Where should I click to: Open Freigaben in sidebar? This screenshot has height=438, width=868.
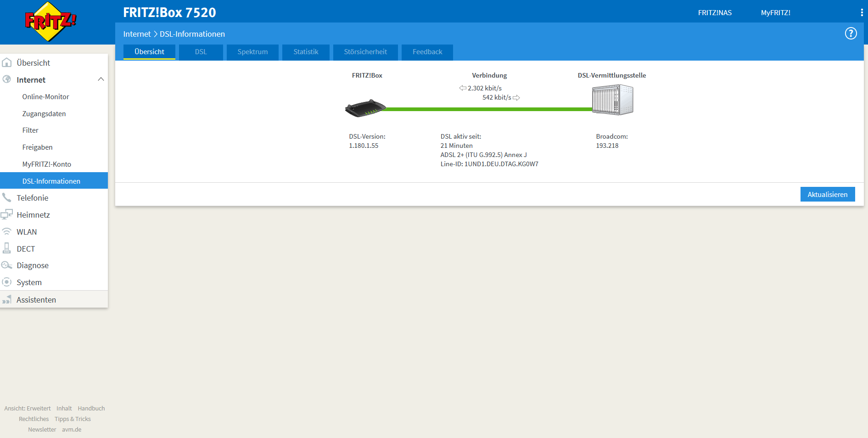(37, 147)
